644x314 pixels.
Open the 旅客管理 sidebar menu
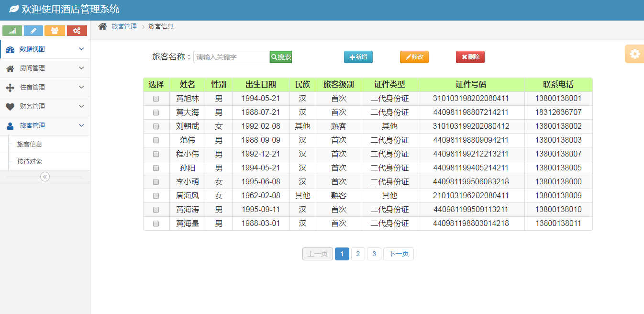[45, 126]
